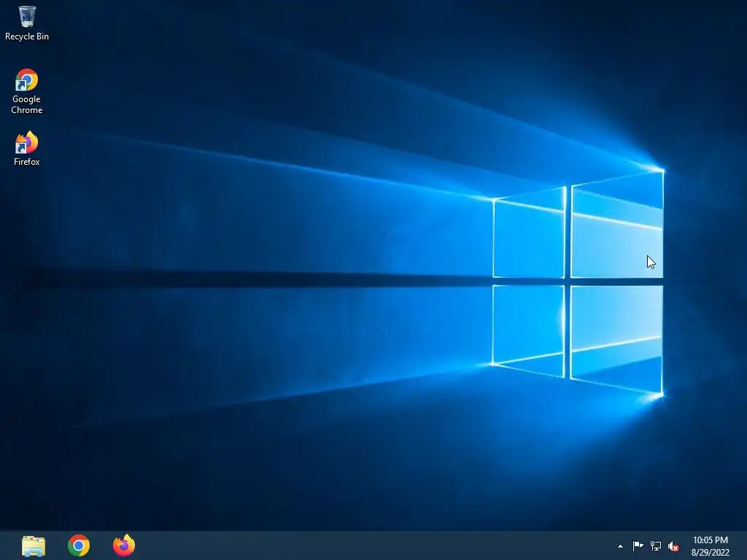The width and height of the screenshot is (747, 560).
Task: Launch Firefox from the taskbar
Action: [x=124, y=545]
